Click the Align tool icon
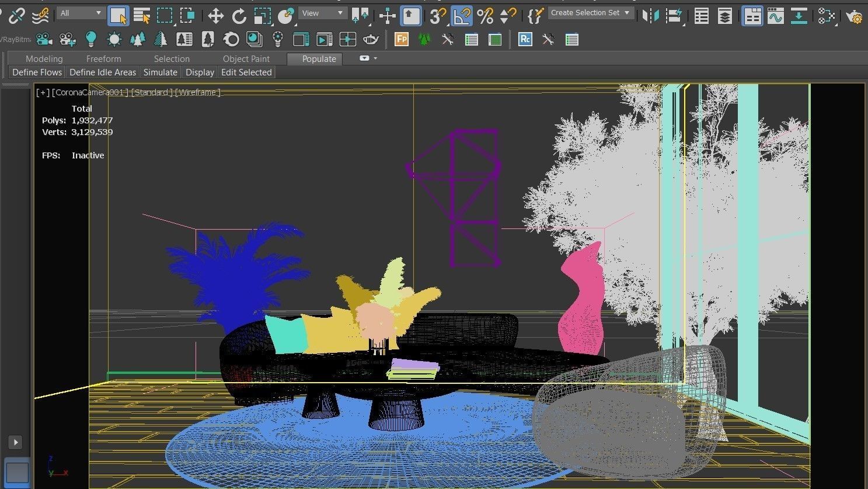The height and width of the screenshot is (489, 868). [674, 16]
